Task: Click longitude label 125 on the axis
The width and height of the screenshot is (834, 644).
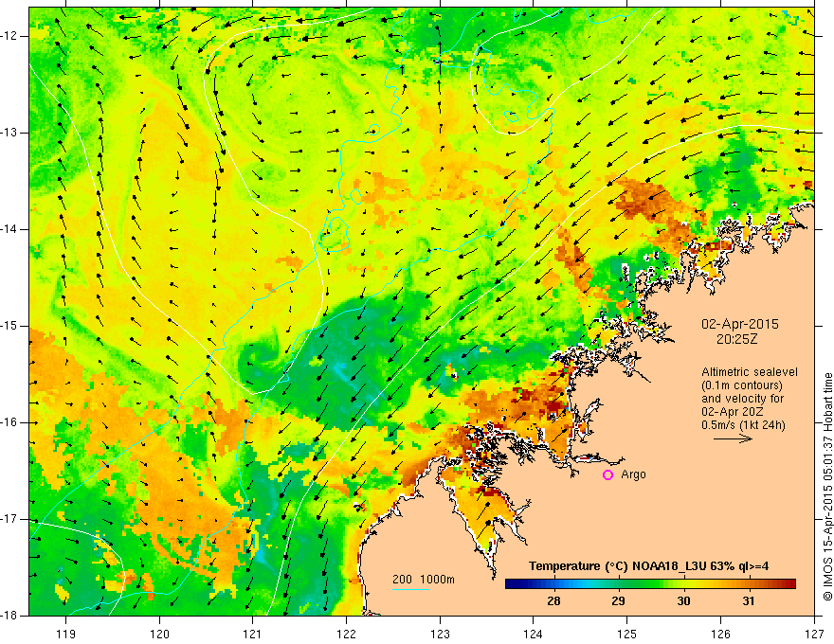Action: pos(627,634)
